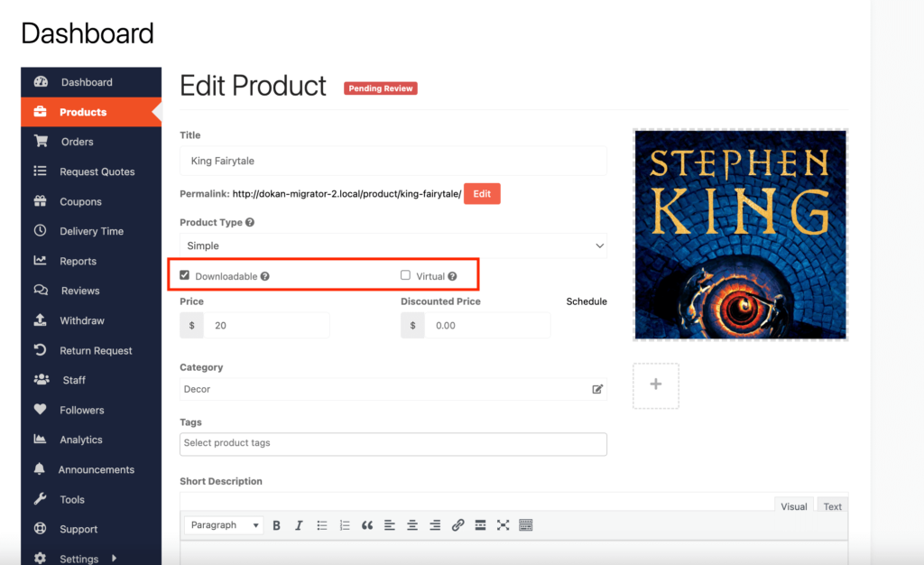This screenshot has height=565, width=924.
Task: Apply blockquote formatting
Action: pos(367,525)
